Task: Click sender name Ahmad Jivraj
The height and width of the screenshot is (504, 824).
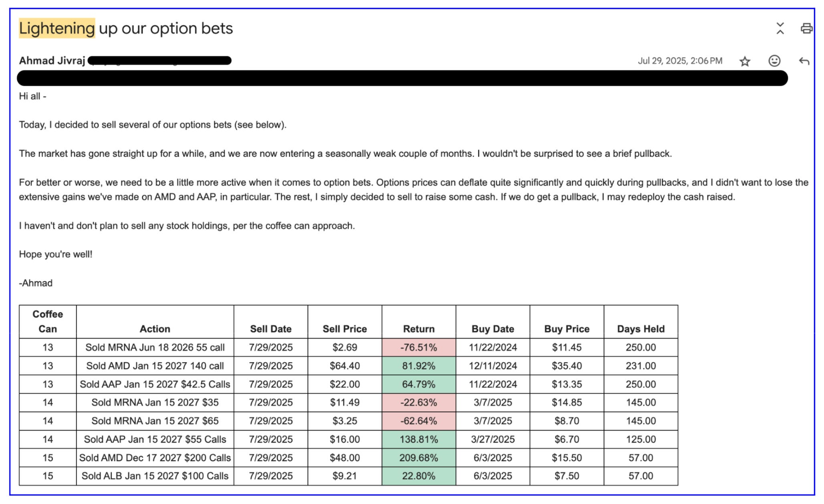Action: [x=52, y=61]
